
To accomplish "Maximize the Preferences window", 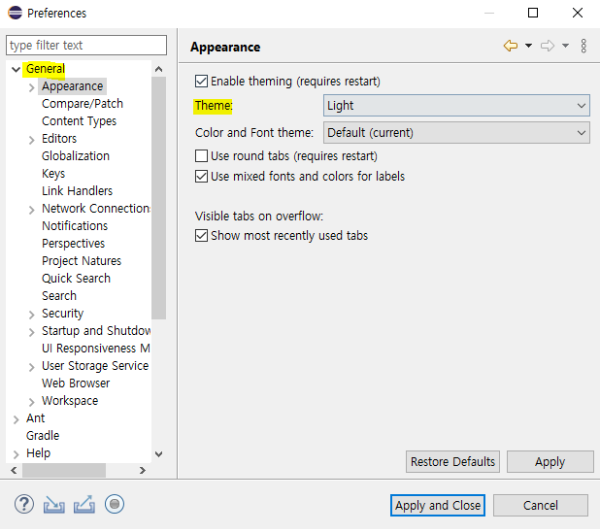I will tap(533, 13).
